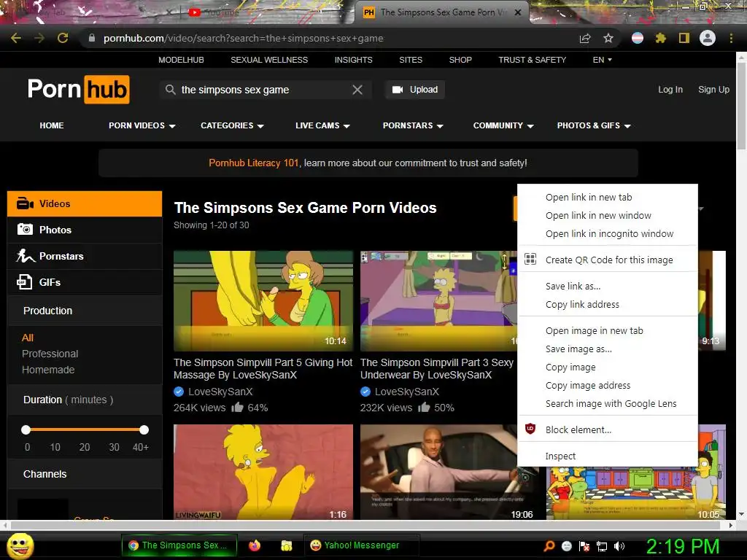This screenshot has width=747, height=560.
Task: Click the 2:19 PM taskbar clock
Action: [x=682, y=546]
